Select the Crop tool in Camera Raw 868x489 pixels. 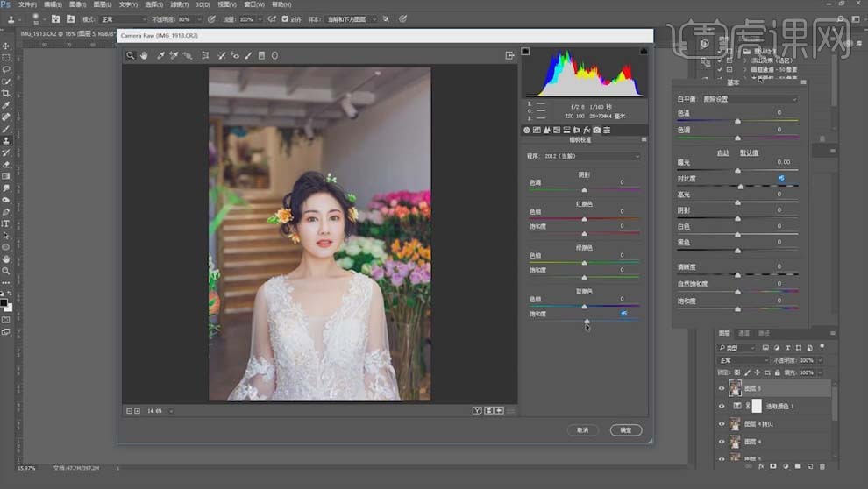(x=205, y=55)
